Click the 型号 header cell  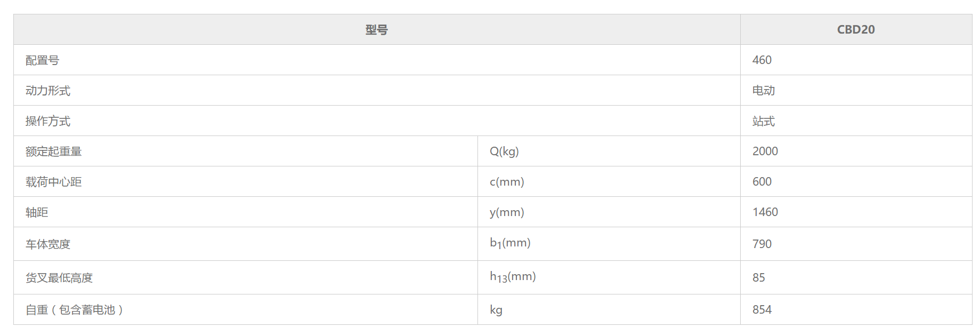377,29
